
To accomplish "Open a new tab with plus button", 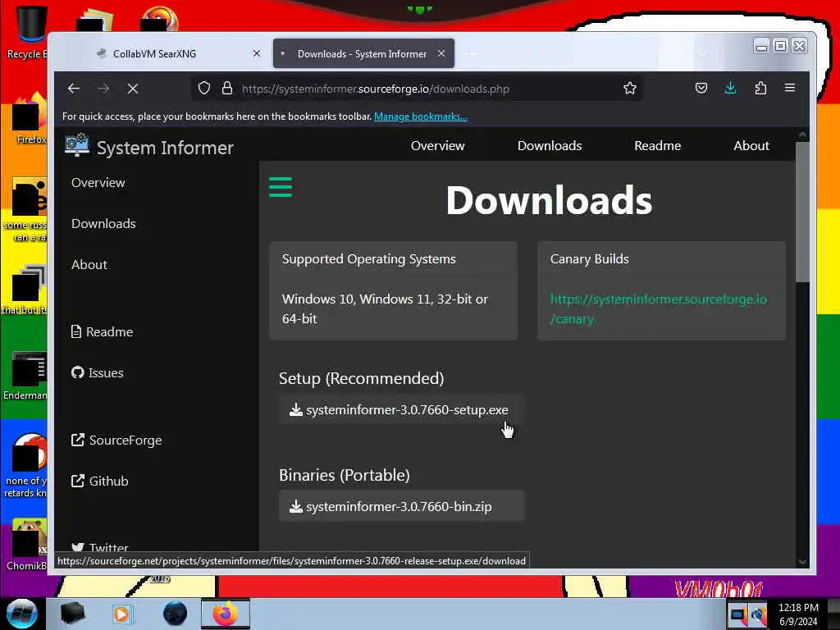I will pos(472,54).
